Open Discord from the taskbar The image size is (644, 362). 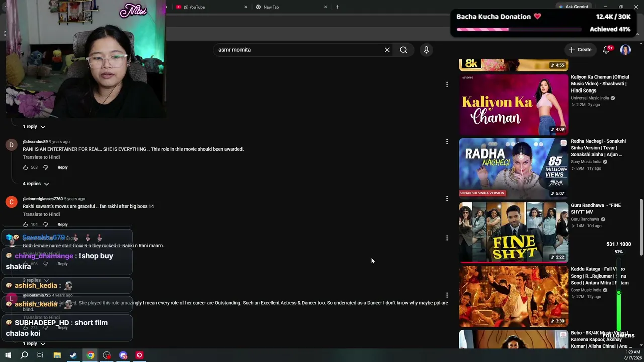123,355
